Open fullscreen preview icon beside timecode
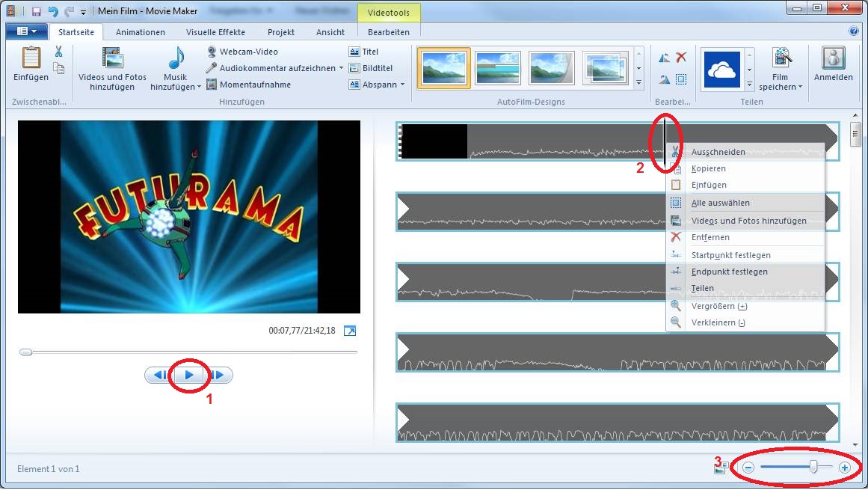 tap(350, 331)
